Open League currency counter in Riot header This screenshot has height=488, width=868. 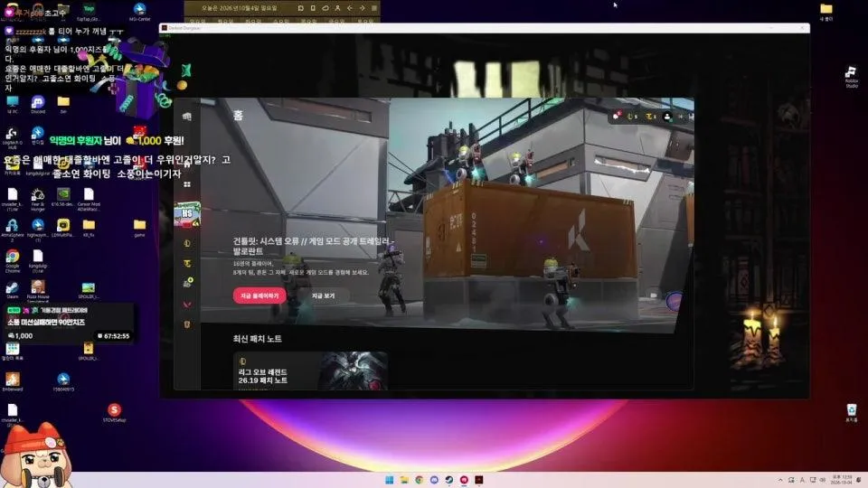pos(633,117)
